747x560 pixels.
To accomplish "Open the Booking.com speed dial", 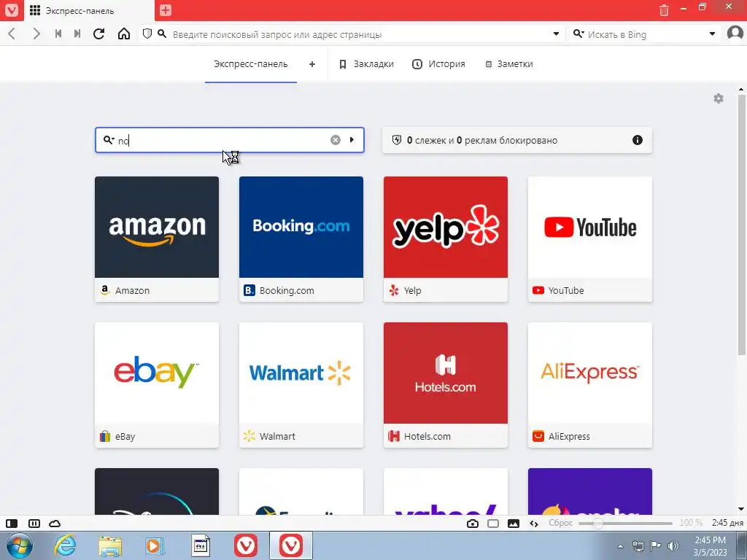I will (x=301, y=239).
